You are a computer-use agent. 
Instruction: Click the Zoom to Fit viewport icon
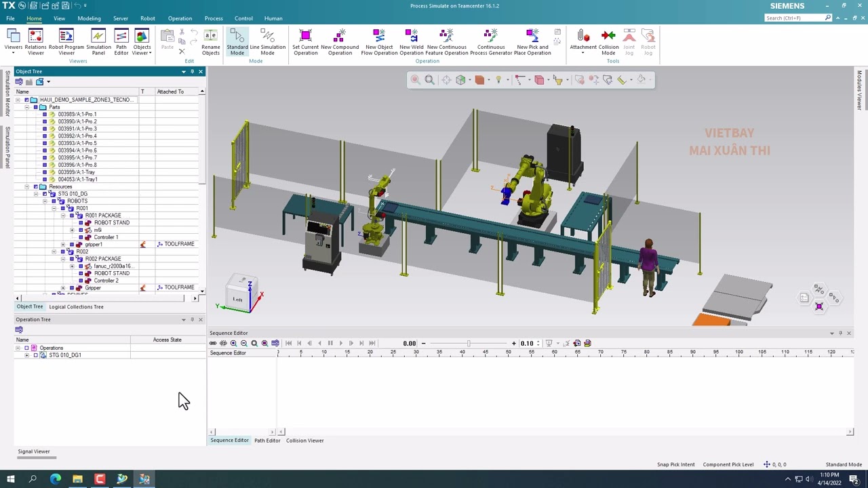click(x=430, y=80)
